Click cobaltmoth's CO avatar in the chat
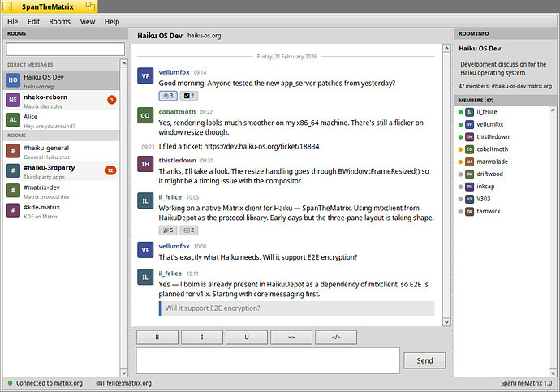The height and width of the screenshot is (392, 560). 145,115
